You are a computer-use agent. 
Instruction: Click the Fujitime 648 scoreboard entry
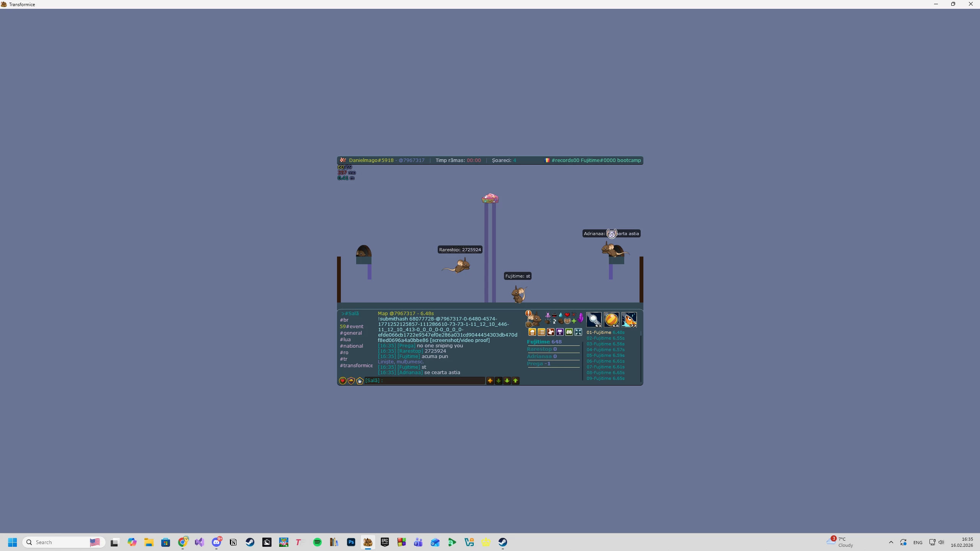544,342
